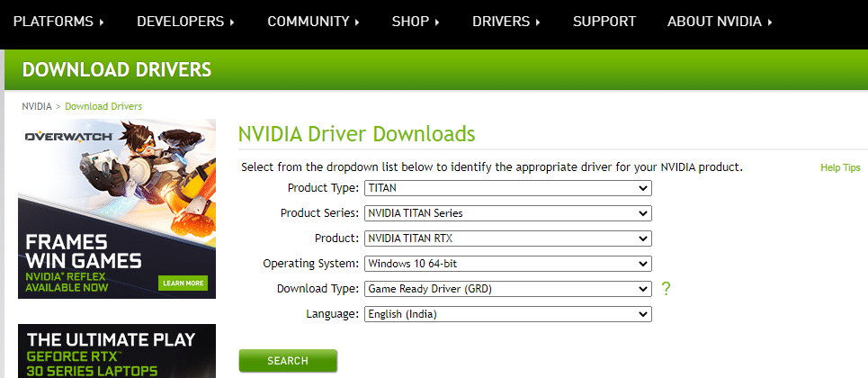The width and height of the screenshot is (868, 378).
Task: Open the Overwatch Frames Win Games banner
Action: tap(117, 209)
